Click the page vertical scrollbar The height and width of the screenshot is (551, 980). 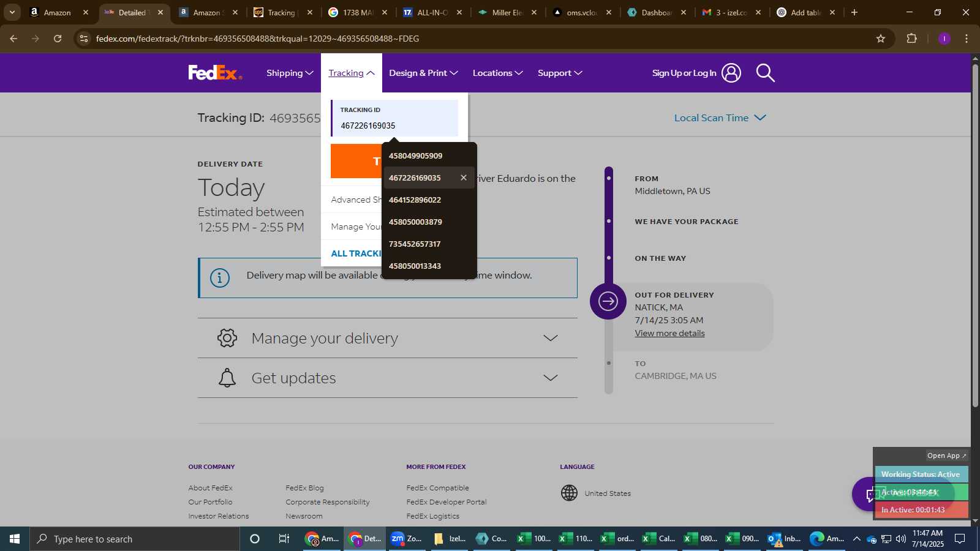[x=975, y=236]
